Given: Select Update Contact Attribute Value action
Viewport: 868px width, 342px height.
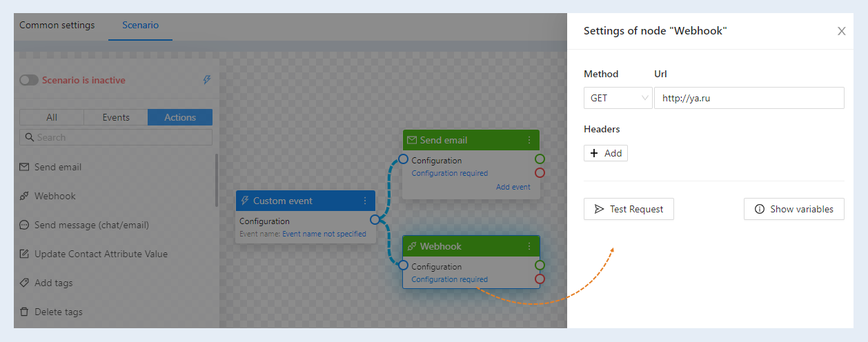Looking at the screenshot, I should coord(101,254).
